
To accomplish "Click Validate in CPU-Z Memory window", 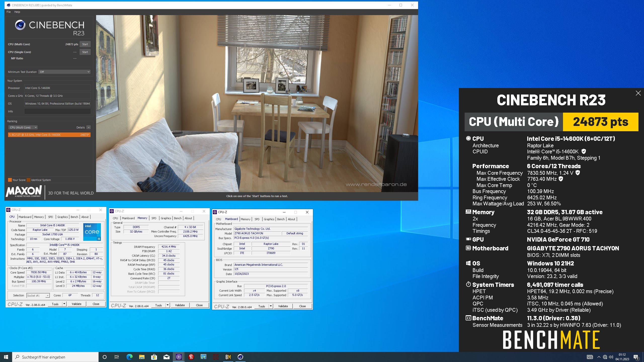I will pyautogui.click(x=180, y=305).
